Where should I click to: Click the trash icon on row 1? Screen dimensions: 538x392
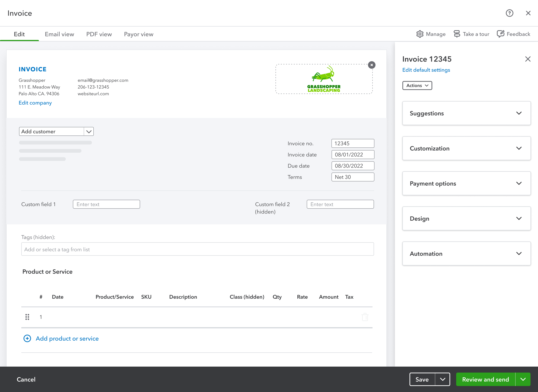point(365,317)
